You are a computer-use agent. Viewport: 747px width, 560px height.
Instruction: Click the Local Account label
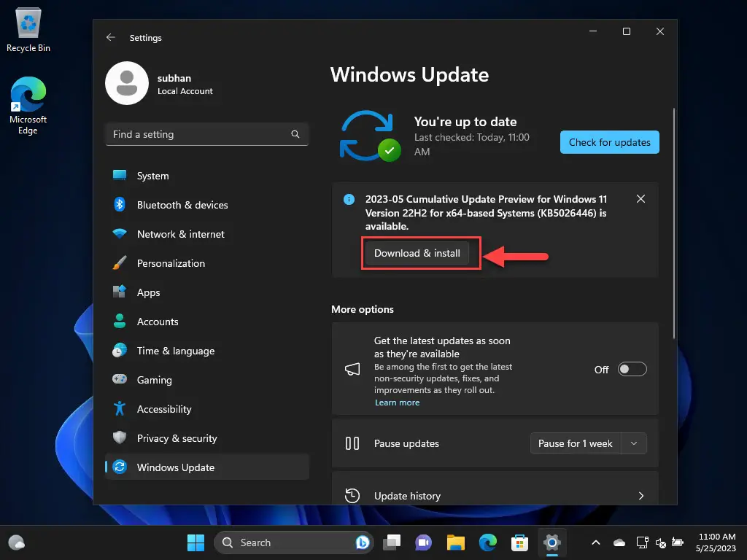click(x=185, y=91)
